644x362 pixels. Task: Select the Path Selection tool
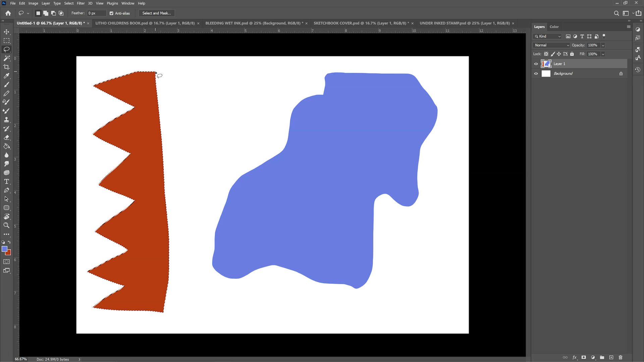[x=6, y=199]
